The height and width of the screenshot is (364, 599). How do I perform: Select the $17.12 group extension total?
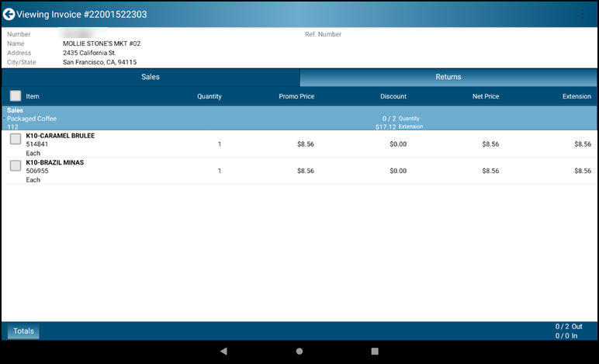pos(386,127)
